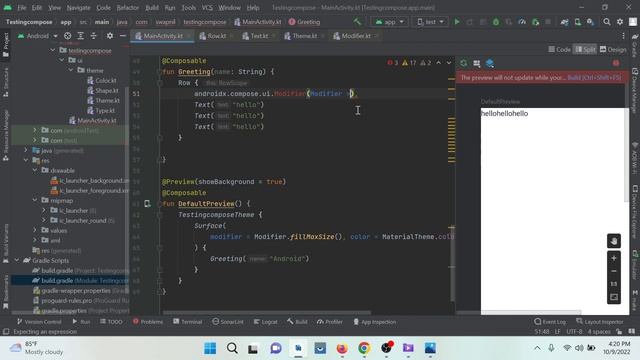Open the Build menu
The width and height of the screenshot is (640, 360).
coord(152,8)
